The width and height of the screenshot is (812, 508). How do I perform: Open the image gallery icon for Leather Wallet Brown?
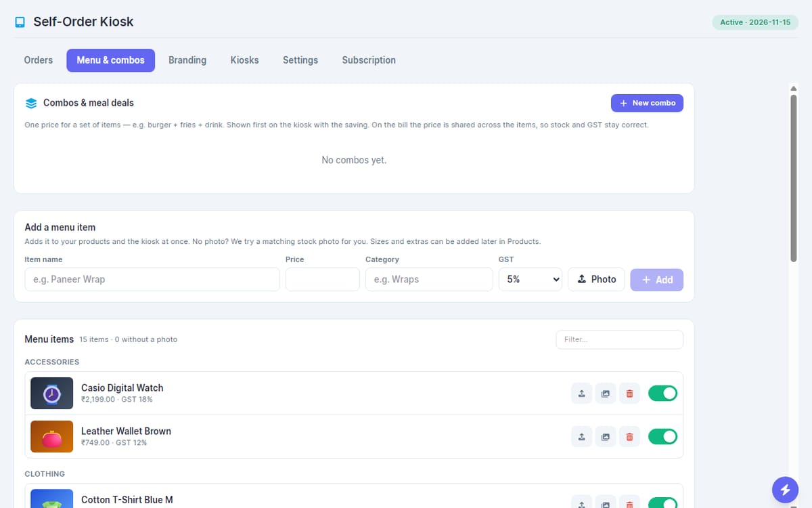[x=606, y=437]
